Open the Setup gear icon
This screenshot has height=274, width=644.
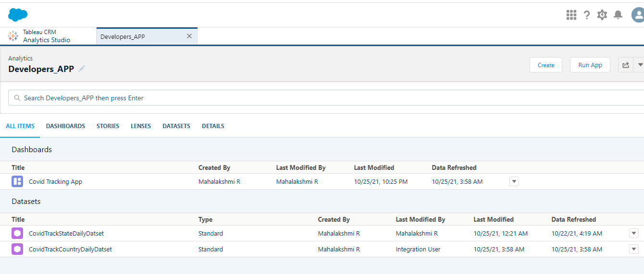[602, 15]
